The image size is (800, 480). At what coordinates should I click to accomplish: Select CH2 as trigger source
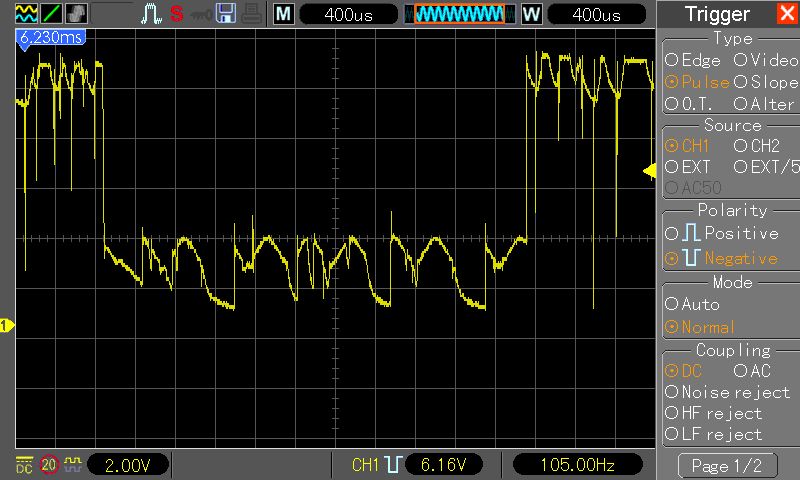757,146
